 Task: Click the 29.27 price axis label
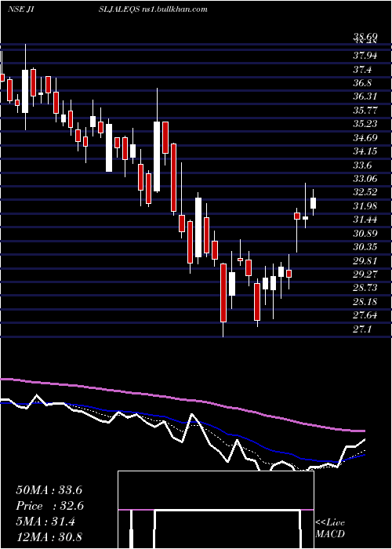pyautogui.click(x=365, y=274)
